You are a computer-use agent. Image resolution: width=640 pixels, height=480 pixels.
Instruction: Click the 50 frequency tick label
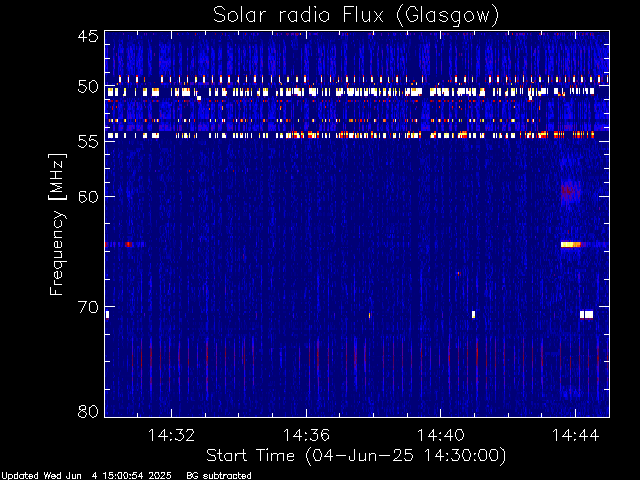pos(88,87)
